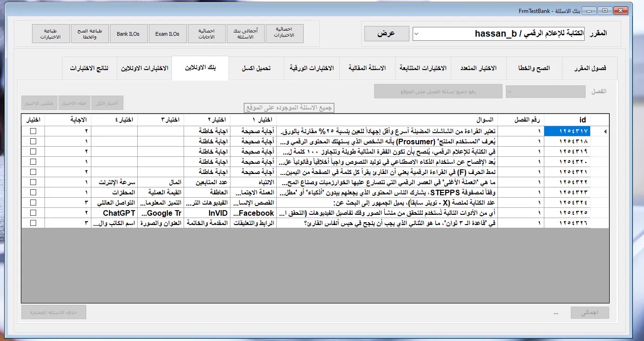Click the طباعة الاختبارات button

pyautogui.click(x=51, y=34)
